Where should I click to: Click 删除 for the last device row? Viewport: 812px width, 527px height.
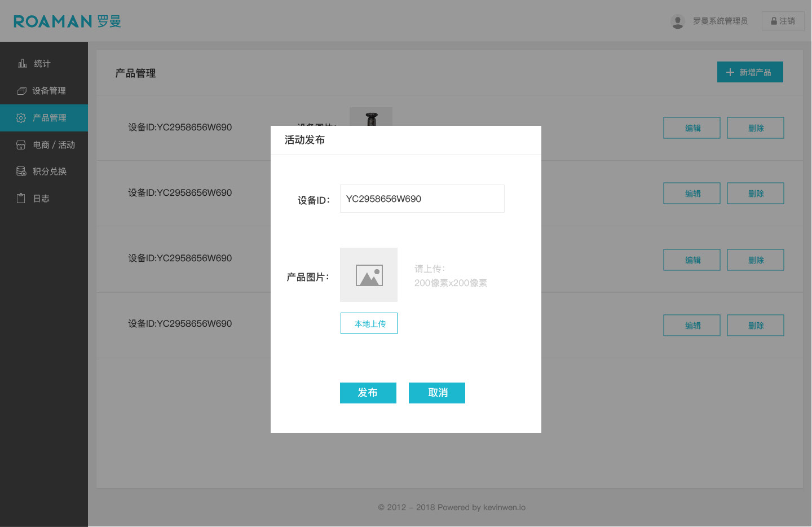pos(756,326)
